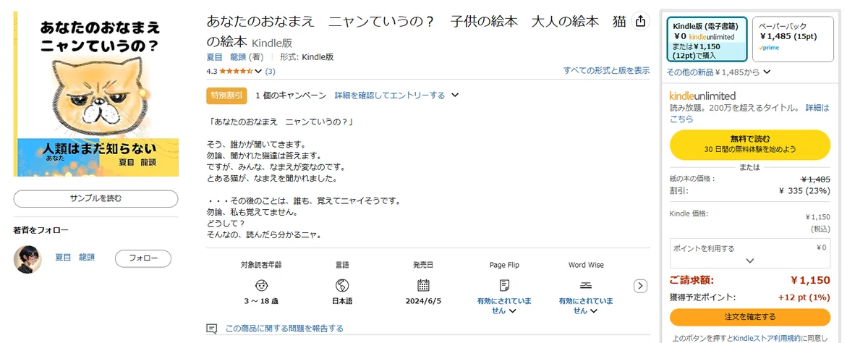Expand the Word Wise '有効にされていません' dropdown
The height and width of the screenshot is (343, 868).
click(586, 305)
